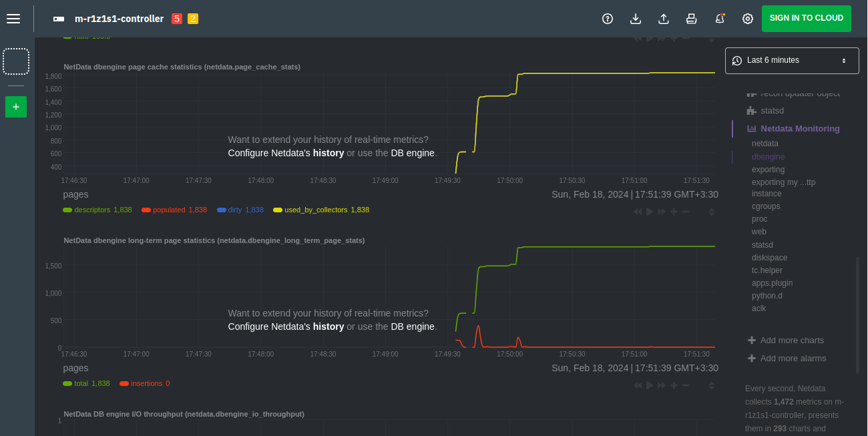This screenshot has width=868, height=436.
Task: Expand the Netdata Monitoring section
Action: (800, 128)
